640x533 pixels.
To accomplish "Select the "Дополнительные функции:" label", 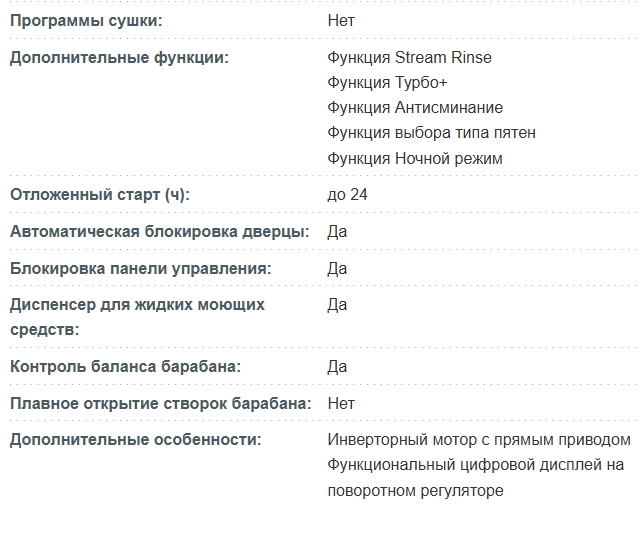I will tap(119, 57).
